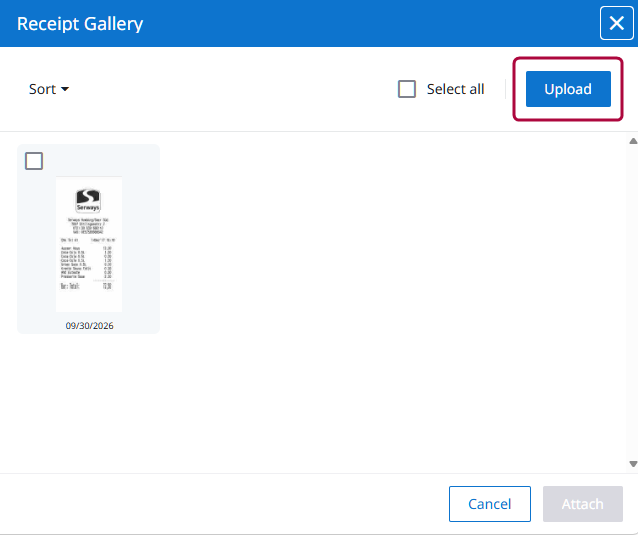Click the scrollbar down arrow
The height and width of the screenshot is (535, 638).
click(x=633, y=464)
